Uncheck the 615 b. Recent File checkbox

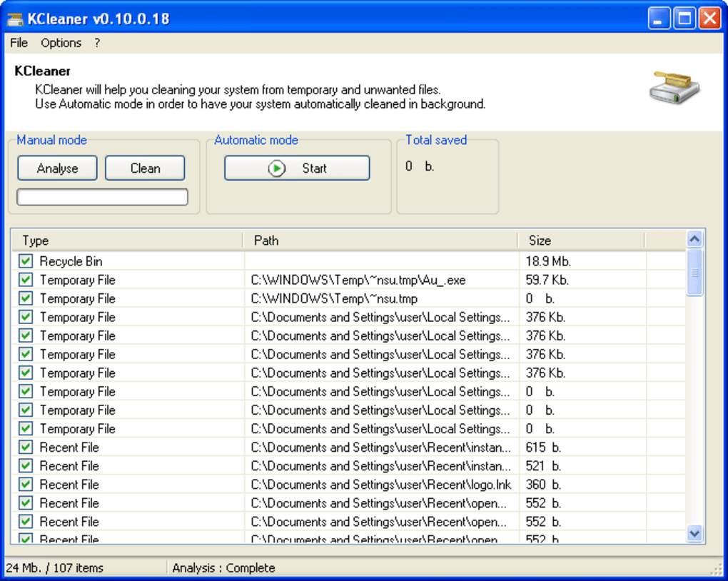click(x=26, y=448)
